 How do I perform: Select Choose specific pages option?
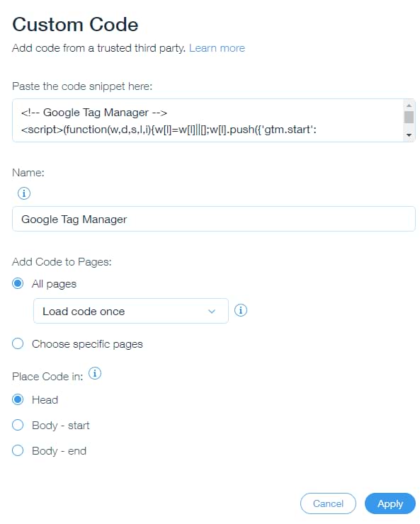point(18,343)
